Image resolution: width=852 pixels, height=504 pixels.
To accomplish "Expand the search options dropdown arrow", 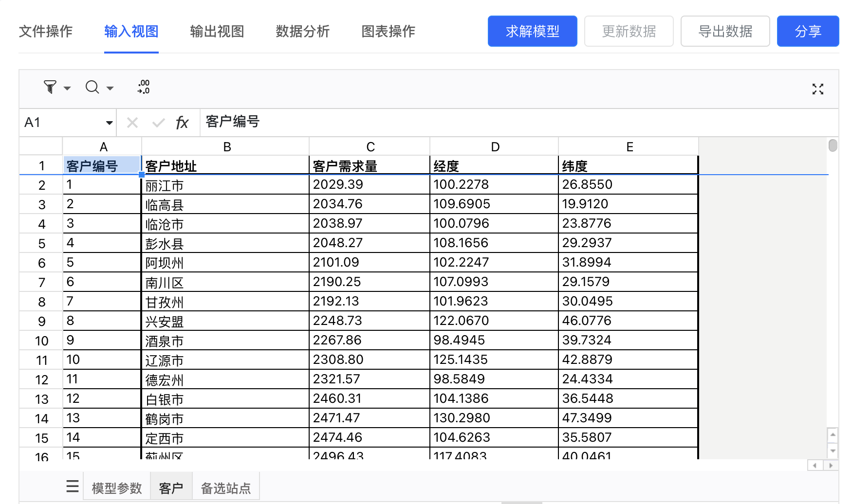I will tap(110, 89).
